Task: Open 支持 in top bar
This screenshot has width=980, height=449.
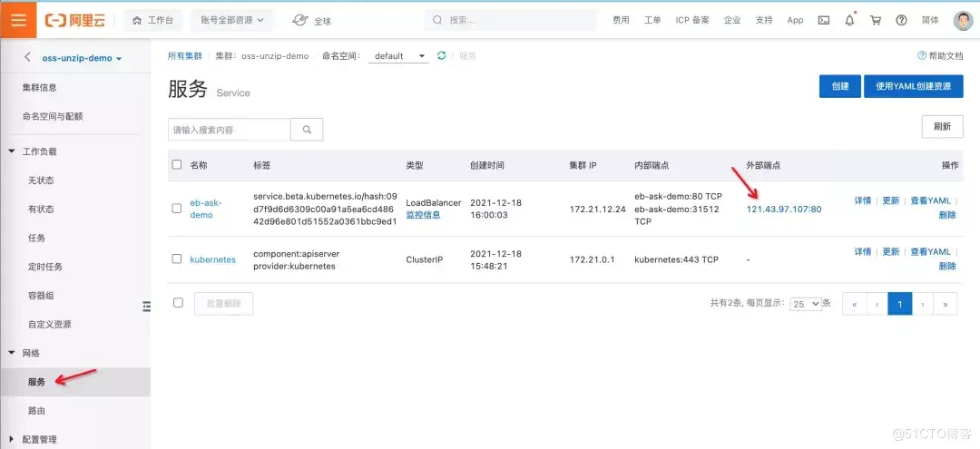Action: [x=764, y=20]
